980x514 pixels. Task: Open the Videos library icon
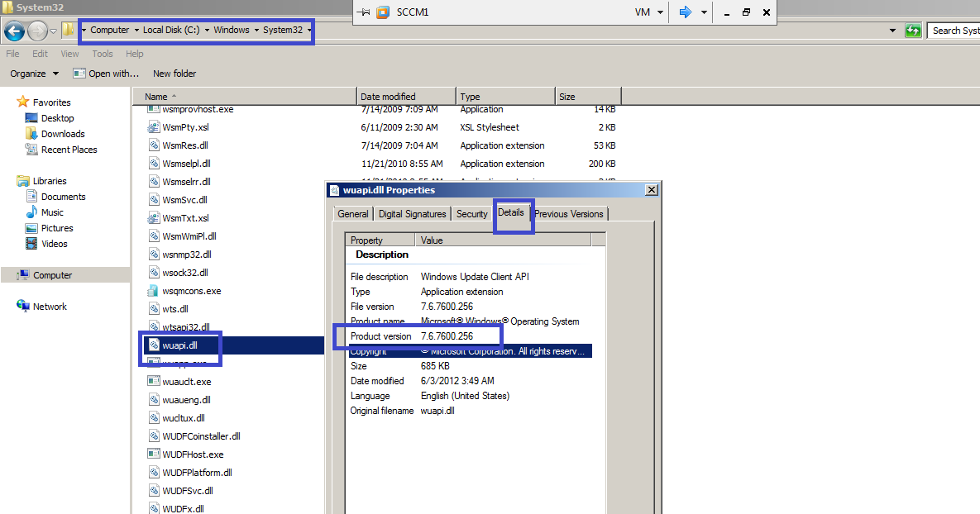pyautogui.click(x=31, y=244)
